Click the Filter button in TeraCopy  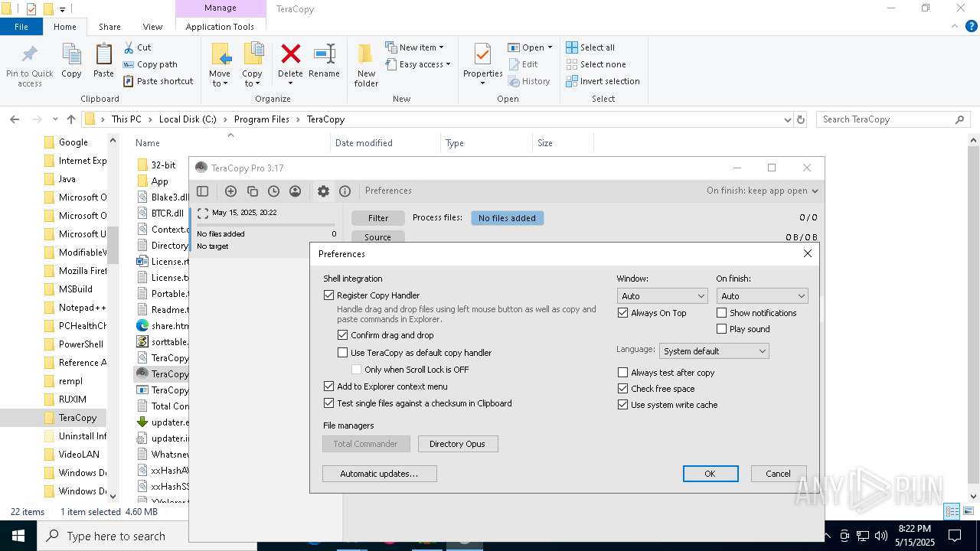point(377,218)
